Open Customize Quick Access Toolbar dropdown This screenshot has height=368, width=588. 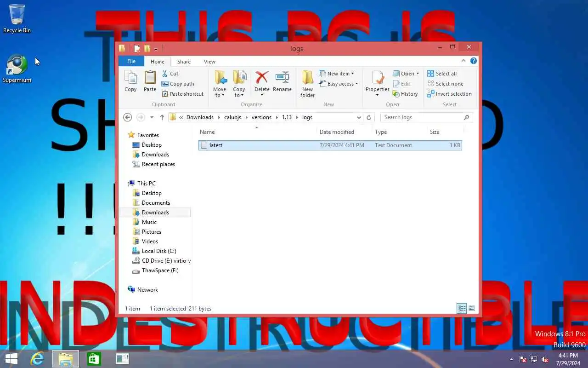(156, 49)
